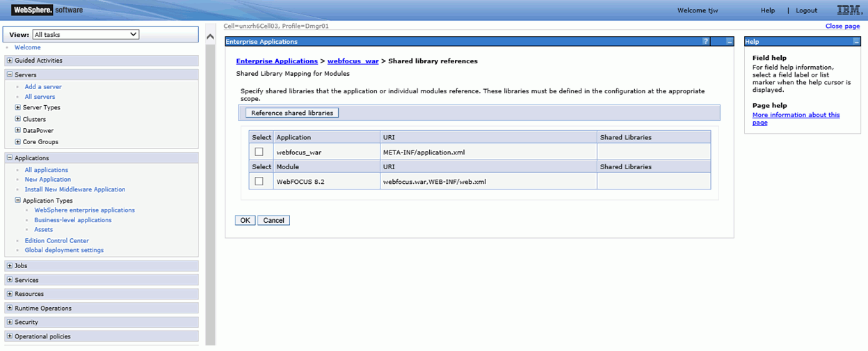
Task: Click the Cancel button
Action: pyautogui.click(x=273, y=220)
